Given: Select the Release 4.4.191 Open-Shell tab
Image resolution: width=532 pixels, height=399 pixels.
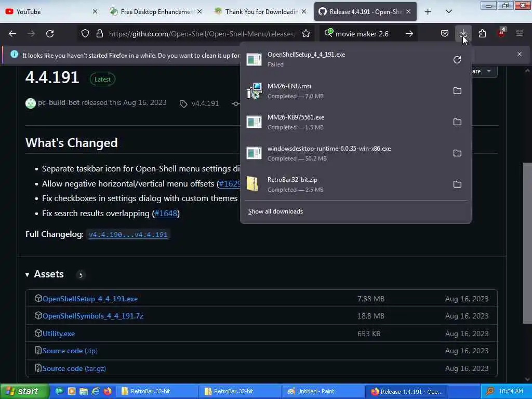Looking at the screenshot, I should click(365, 11).
